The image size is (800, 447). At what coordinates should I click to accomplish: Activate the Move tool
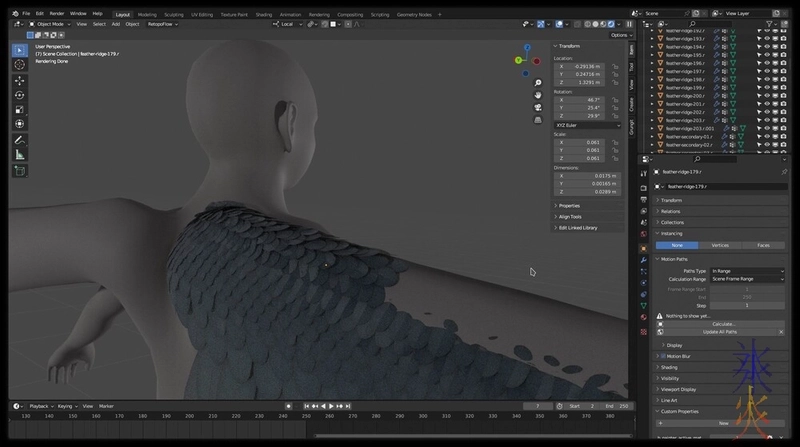[x=19, y=80]
